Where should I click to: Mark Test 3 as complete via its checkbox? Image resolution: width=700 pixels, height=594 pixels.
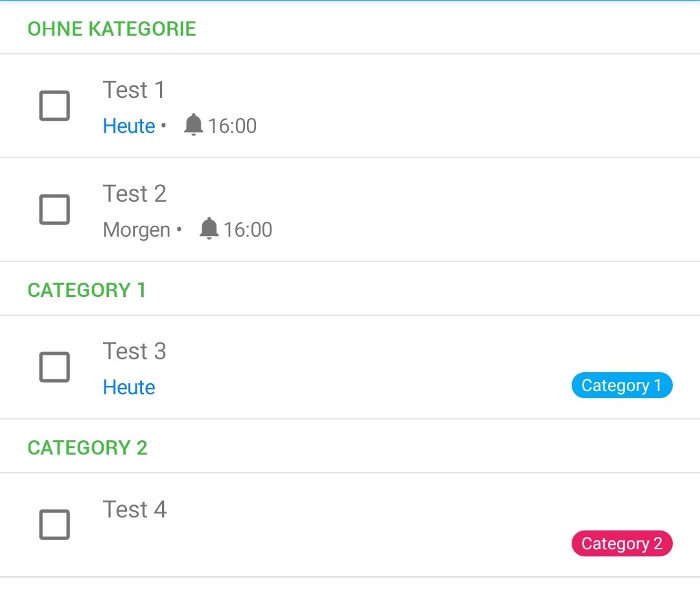click(54, 366)
